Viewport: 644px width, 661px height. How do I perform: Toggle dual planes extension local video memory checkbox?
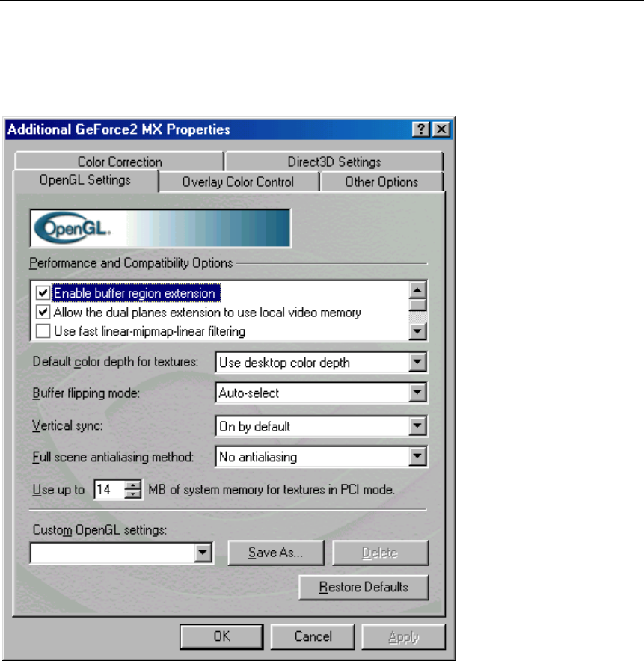43,312
